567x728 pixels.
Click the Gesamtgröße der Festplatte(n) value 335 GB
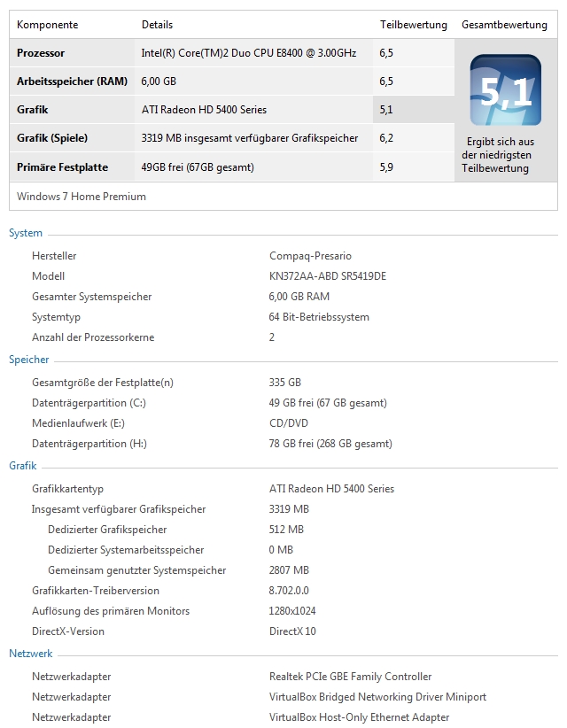284,383
